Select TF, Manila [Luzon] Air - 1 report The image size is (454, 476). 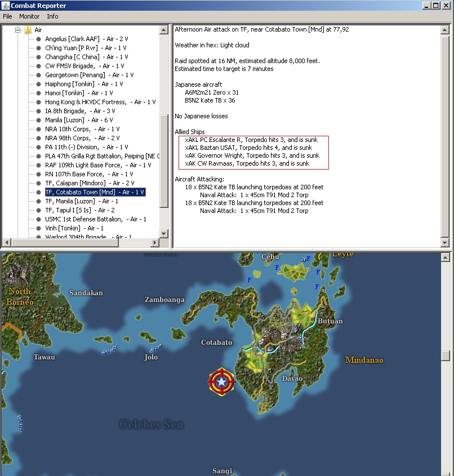pyautogui.click(x=82, y=201)
